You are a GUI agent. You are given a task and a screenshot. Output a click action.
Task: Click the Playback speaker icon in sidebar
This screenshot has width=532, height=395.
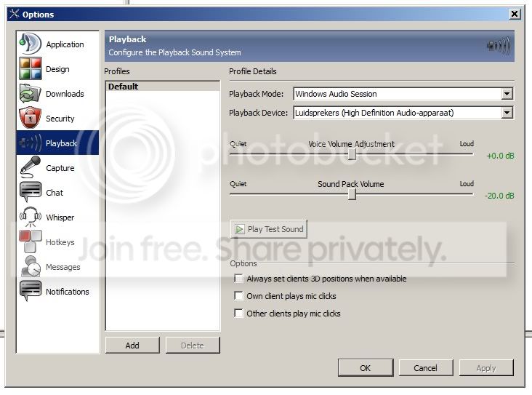[31, 143]
